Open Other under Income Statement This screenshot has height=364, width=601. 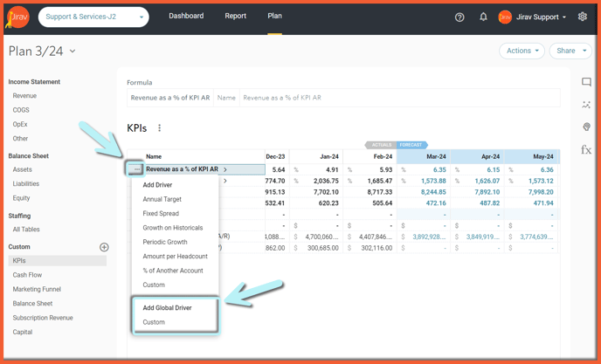click(x=20, y=138)
